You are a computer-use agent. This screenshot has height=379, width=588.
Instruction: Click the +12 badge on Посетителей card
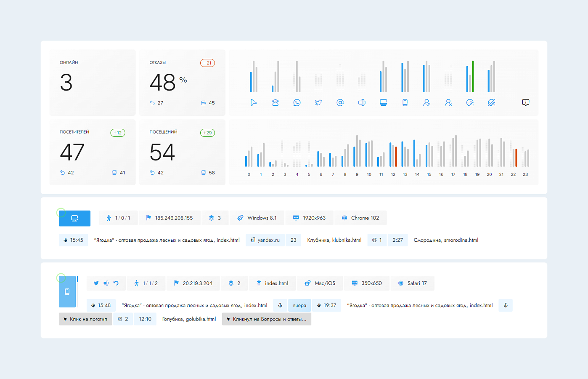coord(118,133)
